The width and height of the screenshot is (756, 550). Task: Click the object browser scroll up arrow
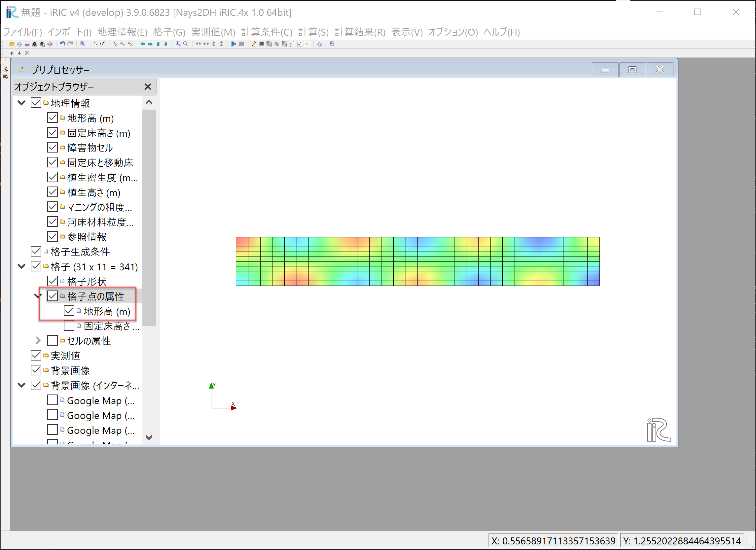click(149, 102)
